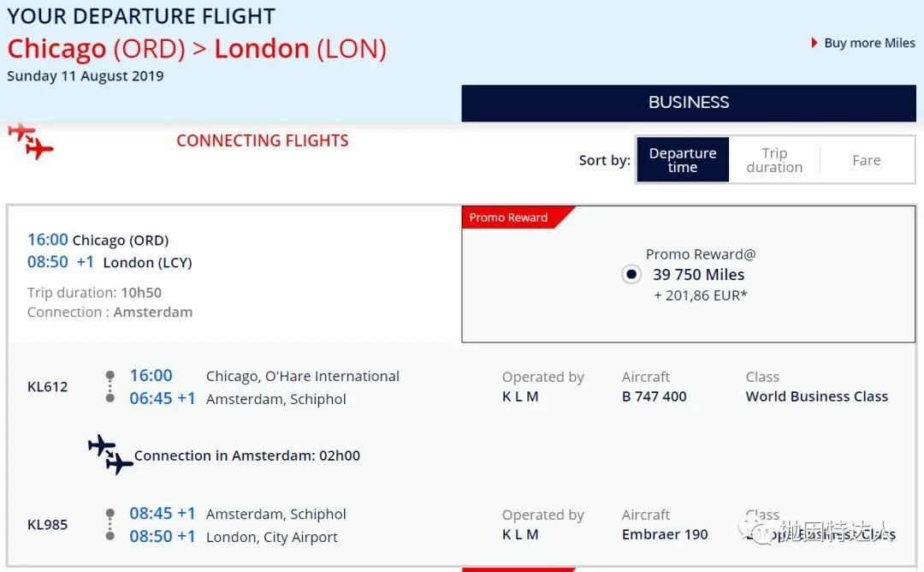Sort flights by Trip duration

coord(774,160)
